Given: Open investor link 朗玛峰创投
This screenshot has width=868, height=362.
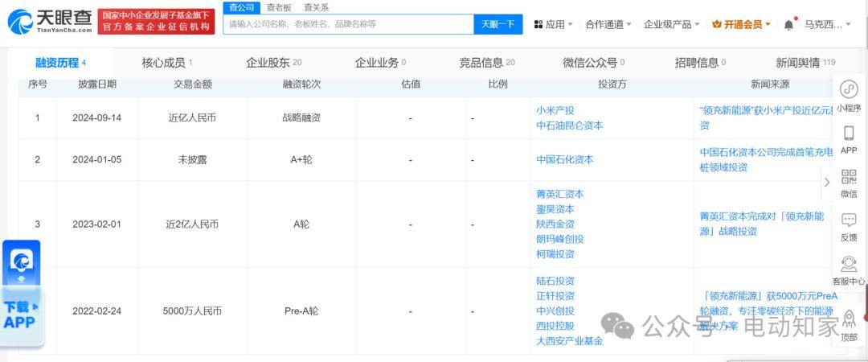Looking at the screenshot, I should pos(559,239).
